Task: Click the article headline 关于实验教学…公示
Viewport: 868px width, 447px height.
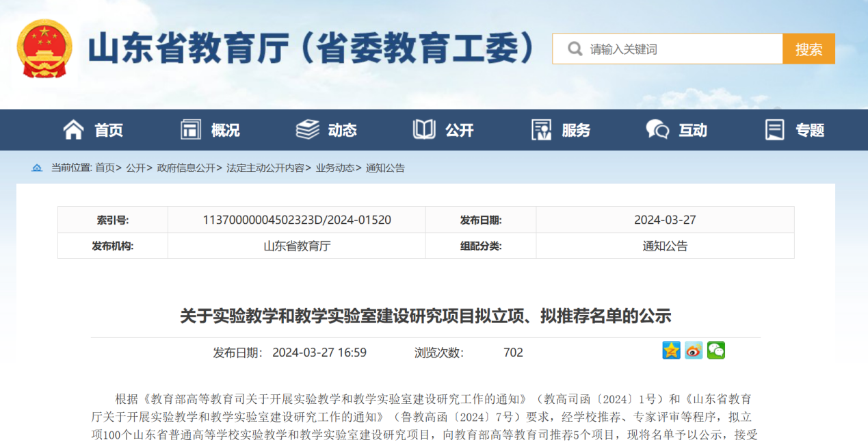Action: pyautogui.click(x=425, y=316)
